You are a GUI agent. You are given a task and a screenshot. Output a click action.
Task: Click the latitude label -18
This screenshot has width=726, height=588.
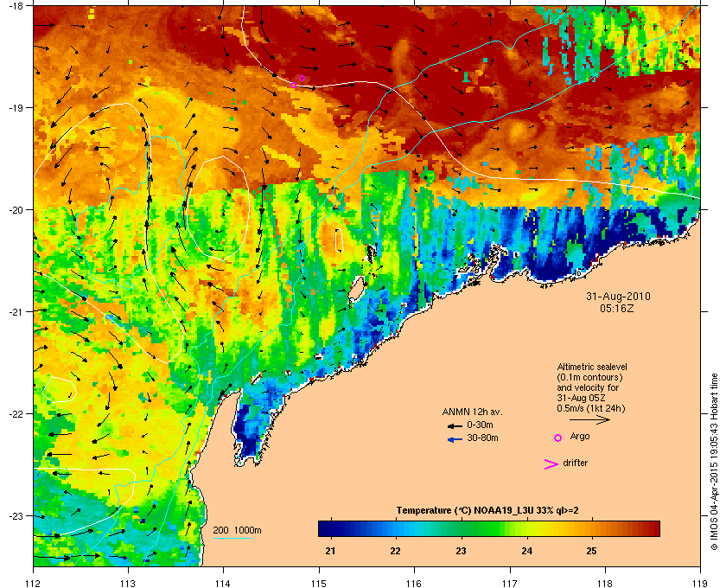[16, 5]
